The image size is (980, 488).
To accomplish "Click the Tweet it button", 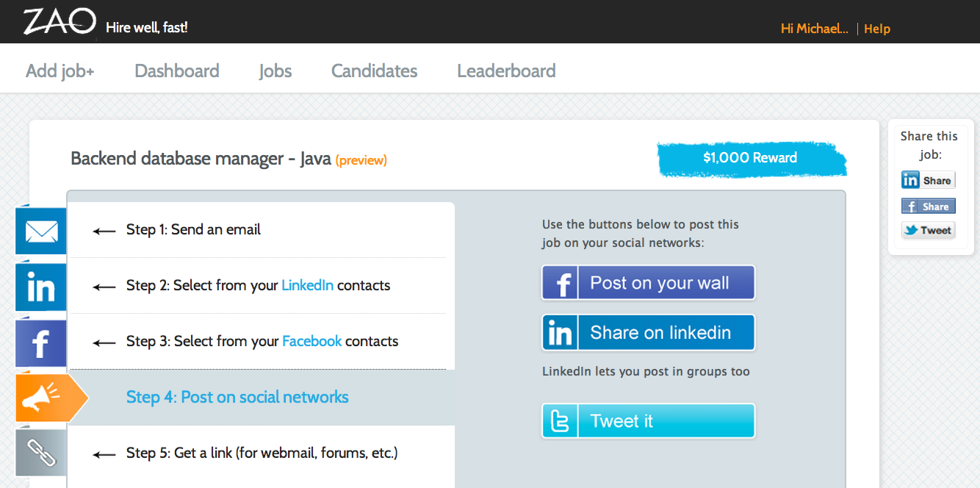I will [x=649, y=421].
